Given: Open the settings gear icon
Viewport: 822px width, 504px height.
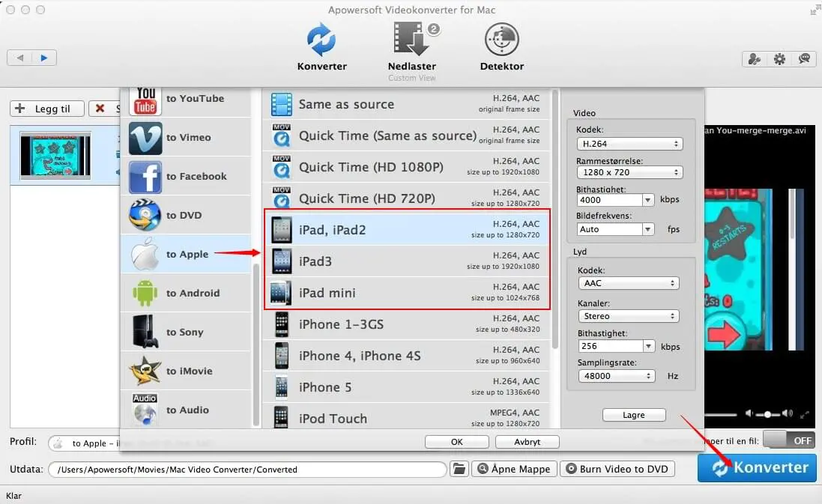Looking at the screenshot, I should pyautogui.click(x=779, y=58).
